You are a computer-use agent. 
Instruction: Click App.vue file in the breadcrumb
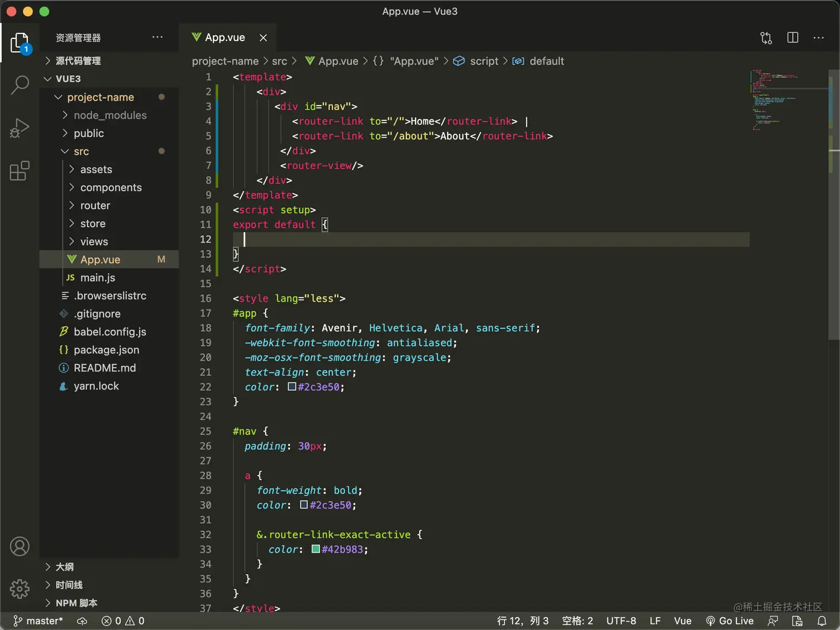point(332,61)
